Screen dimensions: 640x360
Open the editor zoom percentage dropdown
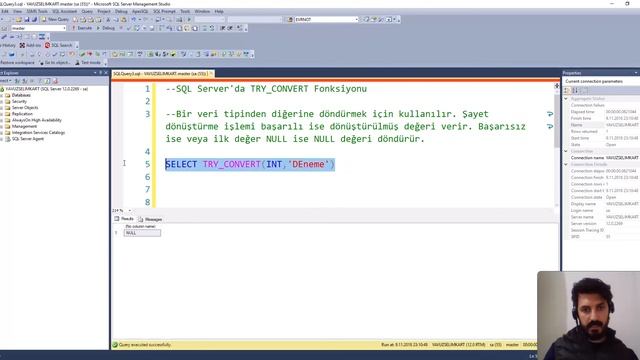(x=130, y=211)
